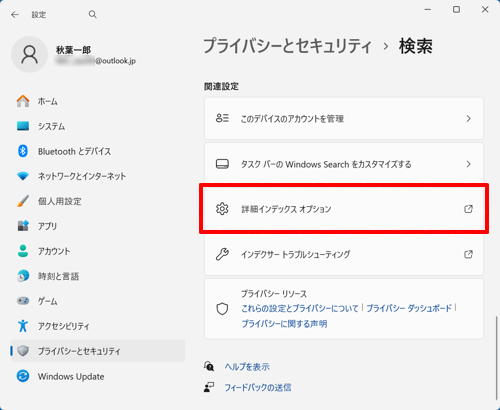Screen dimensions: 500x410
Task: Click the vertical scrollbar thumb on right
Action: coord(496,358)
